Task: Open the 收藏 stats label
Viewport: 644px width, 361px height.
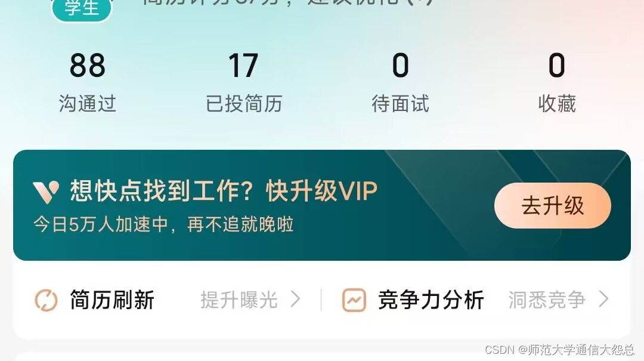Action: point(557,103)
